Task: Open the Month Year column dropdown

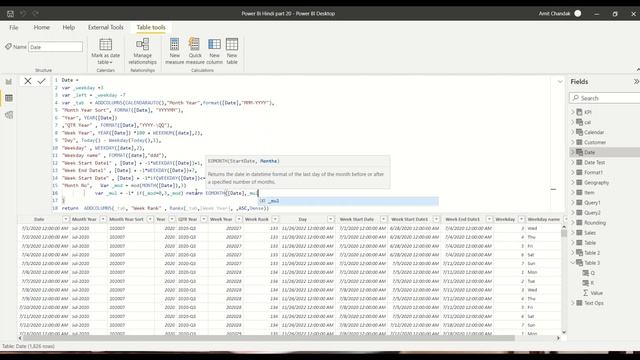Action: [103, 219]
